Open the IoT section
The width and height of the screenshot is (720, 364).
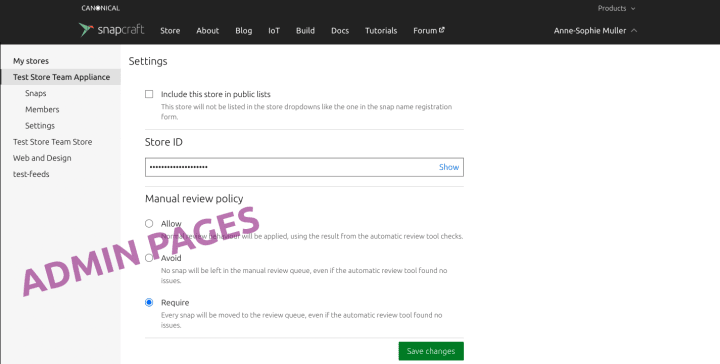pos(274,31)
